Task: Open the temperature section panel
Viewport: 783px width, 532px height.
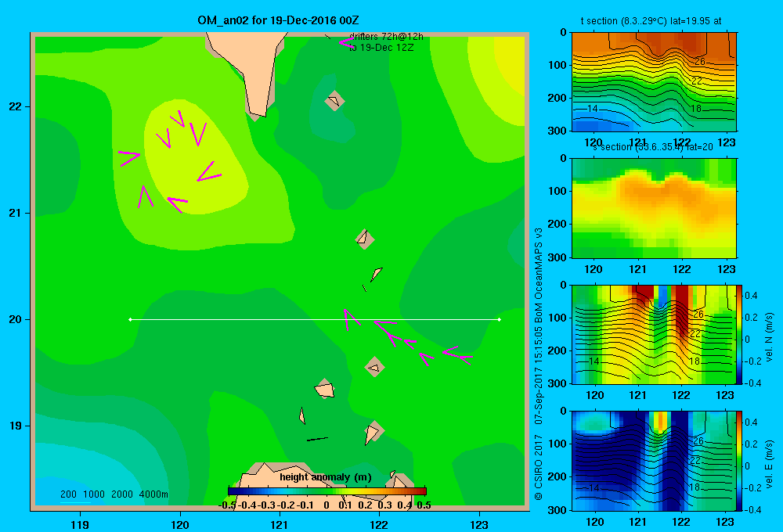Action: click(654, 82)
